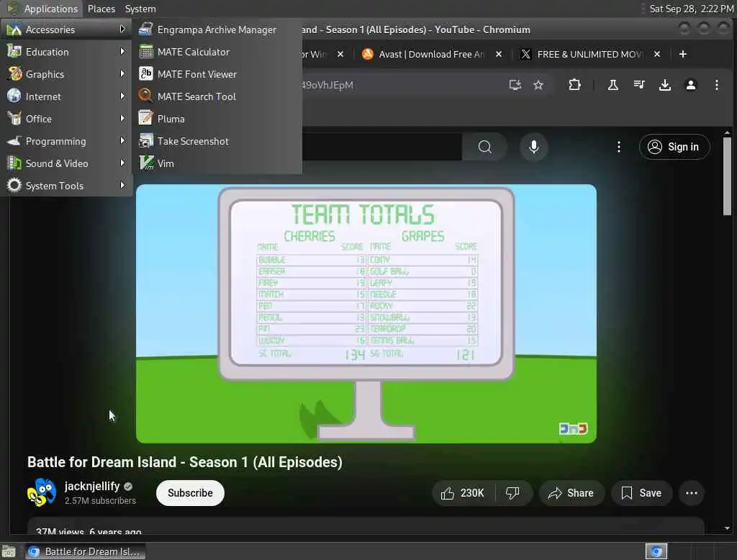Expand Graphics submenu
Image resolution: width=737 pixels, height=560 pixels.
(x=65, y=74)
